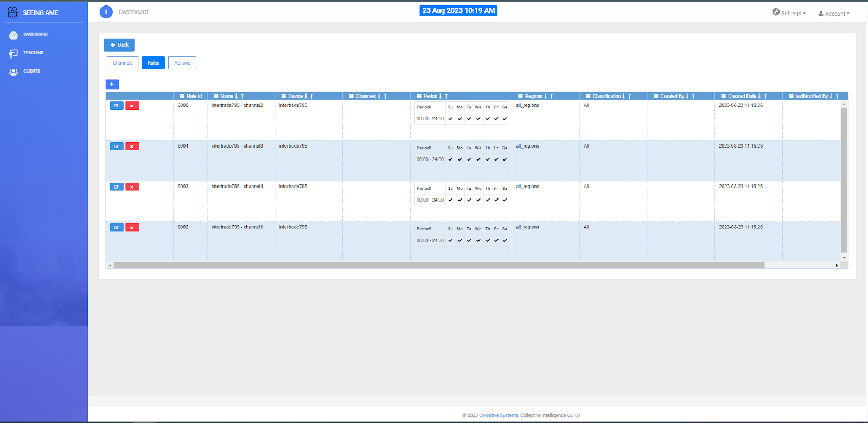Viewport: 868px width, 423px height.
Task: Open the Classification column menu
Action: pyautogui.click(x=588, y=96)
